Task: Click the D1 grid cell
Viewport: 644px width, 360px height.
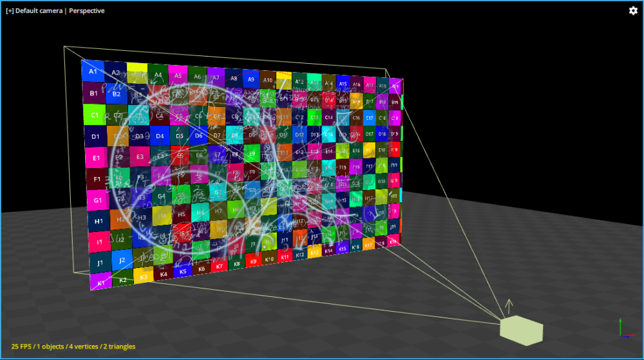Action: point(95,137)
